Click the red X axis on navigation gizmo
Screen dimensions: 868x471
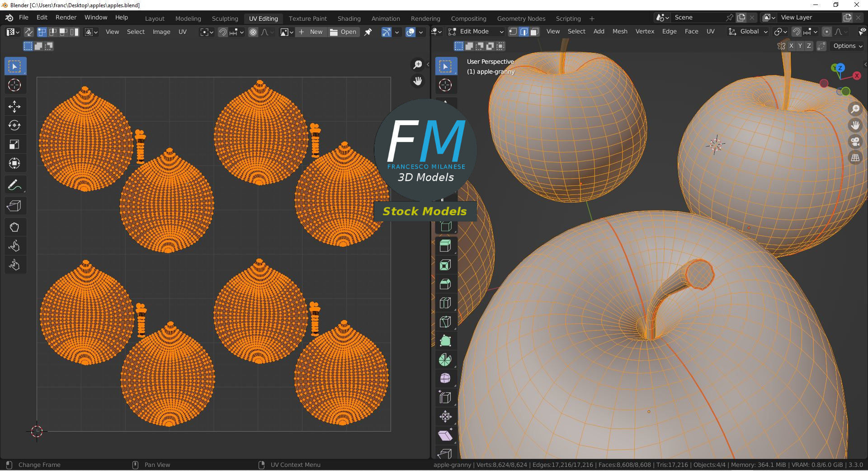coord(857,76)
